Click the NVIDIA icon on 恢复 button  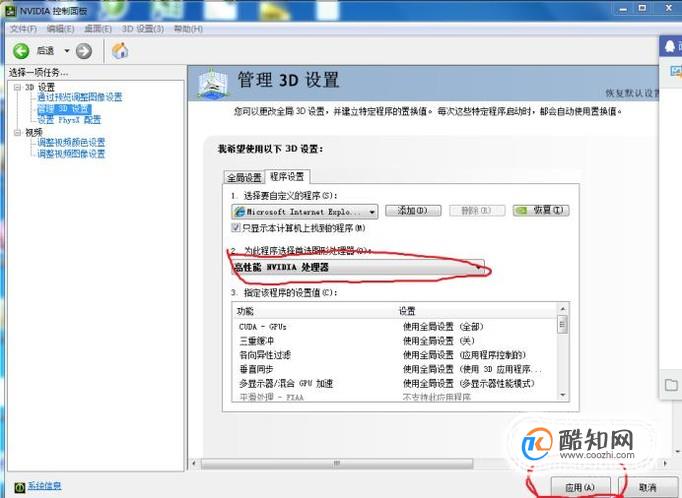tap(521, 211)
